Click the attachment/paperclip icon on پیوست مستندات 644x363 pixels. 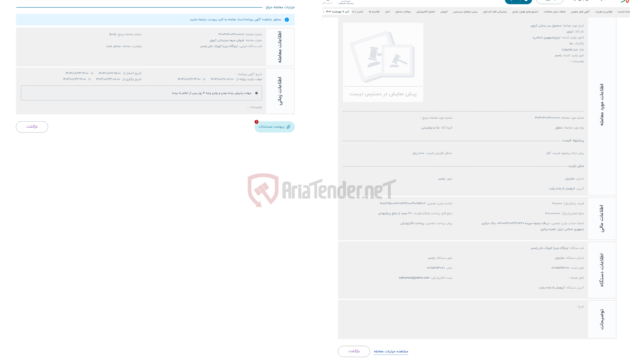click(x=288, y=127)
